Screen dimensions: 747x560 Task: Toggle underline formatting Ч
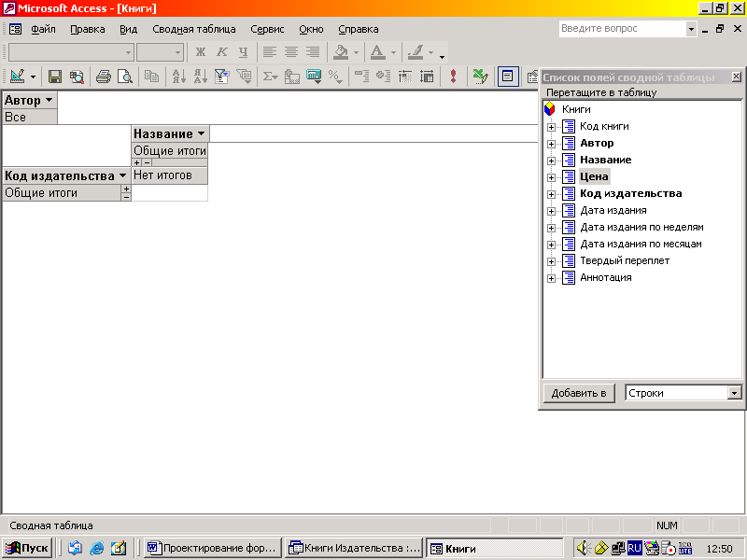(x=244, y=52)
